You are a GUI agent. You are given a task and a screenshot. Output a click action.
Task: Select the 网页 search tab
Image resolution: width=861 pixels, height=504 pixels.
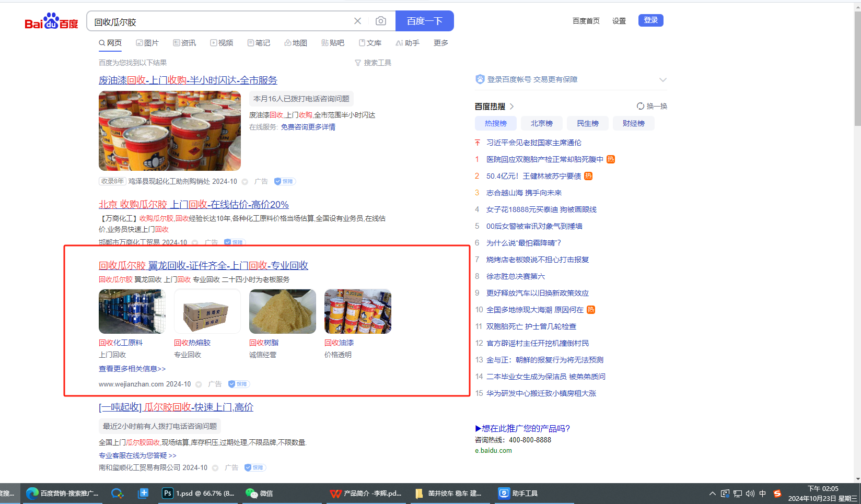[110, 43]
